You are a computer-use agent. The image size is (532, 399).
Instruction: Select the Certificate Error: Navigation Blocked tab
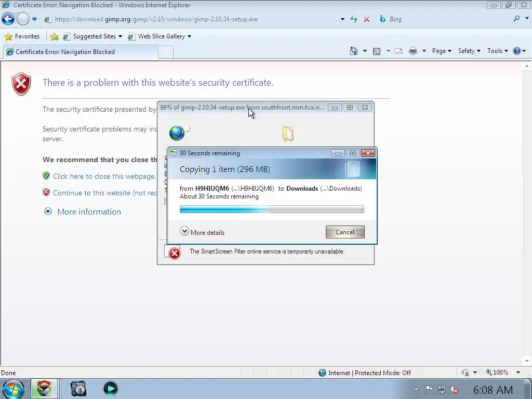point(80,52)
